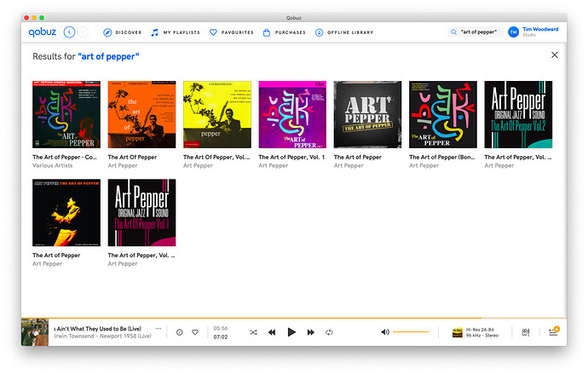Open the audio output device icon
The height and width of the screenshot is (374, 588).
(526, 332)
